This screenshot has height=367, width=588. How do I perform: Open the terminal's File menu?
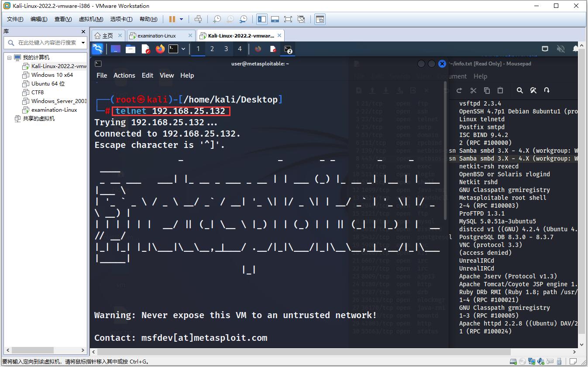102,75
